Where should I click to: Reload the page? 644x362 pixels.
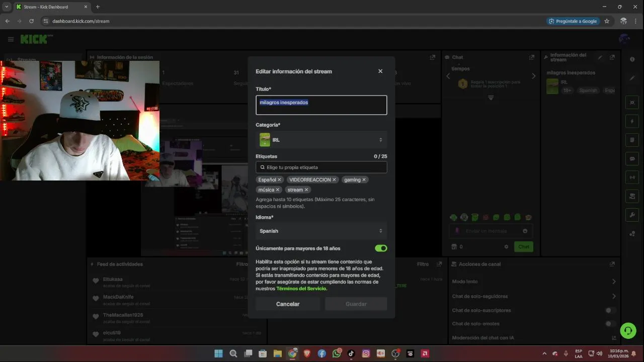31,21
